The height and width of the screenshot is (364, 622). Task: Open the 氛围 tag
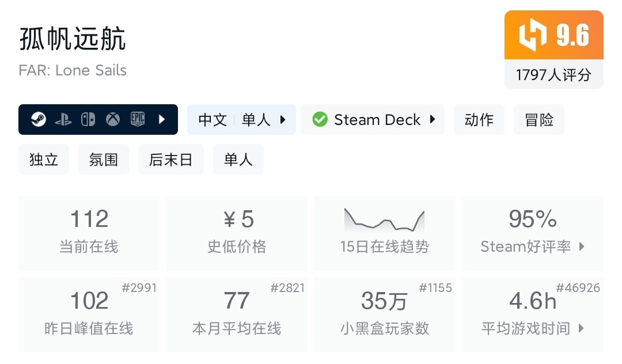[104, 160]
